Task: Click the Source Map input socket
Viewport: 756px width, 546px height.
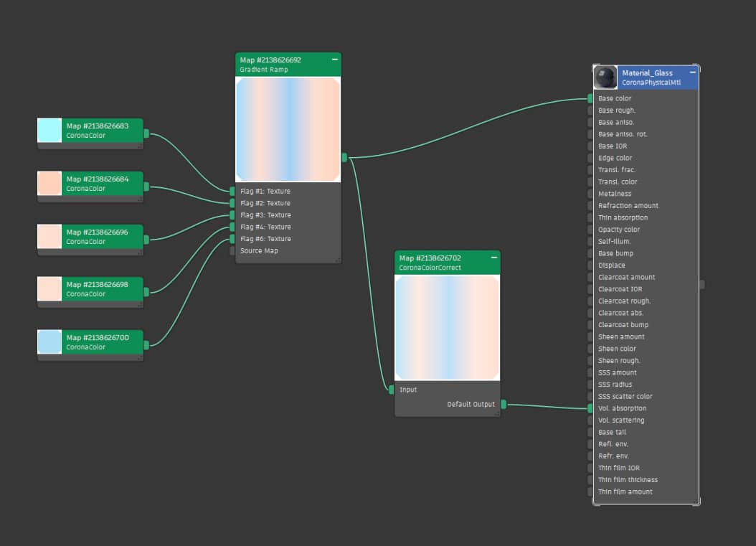Action: coord(232,251)
